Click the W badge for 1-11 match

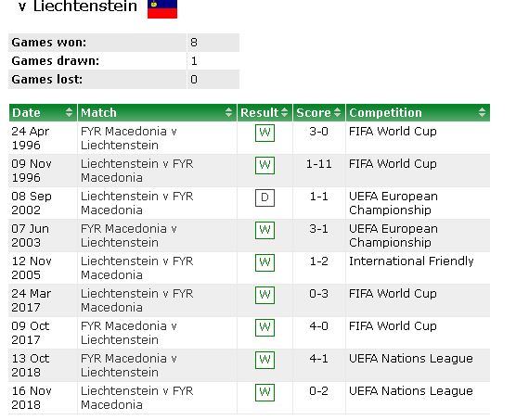pos(264,165)
